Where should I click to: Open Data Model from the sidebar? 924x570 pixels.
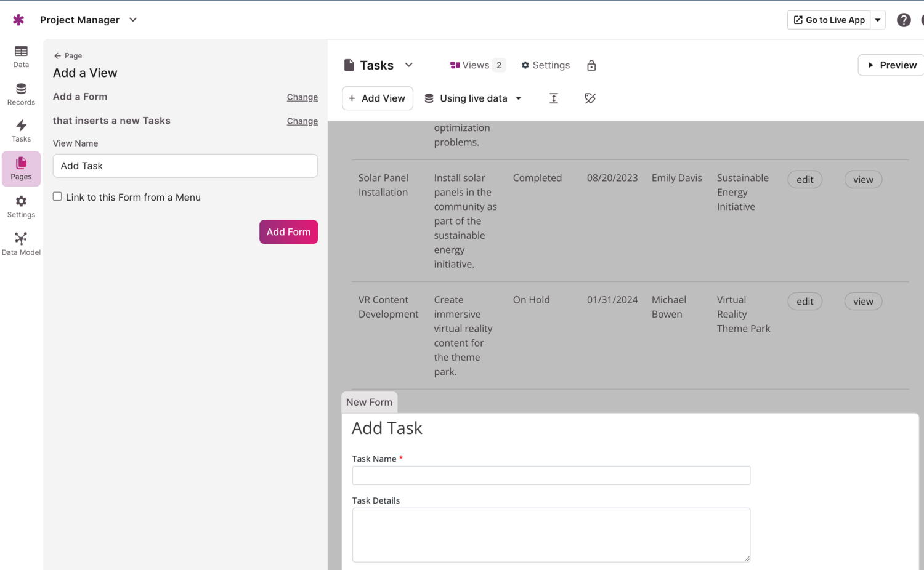pyautogui.click(x=20, y=243)
